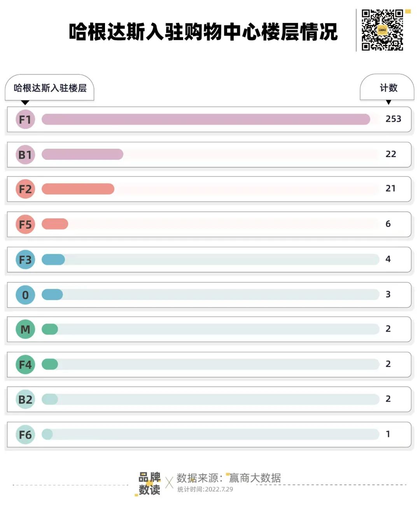Click the 赢商大数据 source text

pyautogui.click(x=255, y=478)
